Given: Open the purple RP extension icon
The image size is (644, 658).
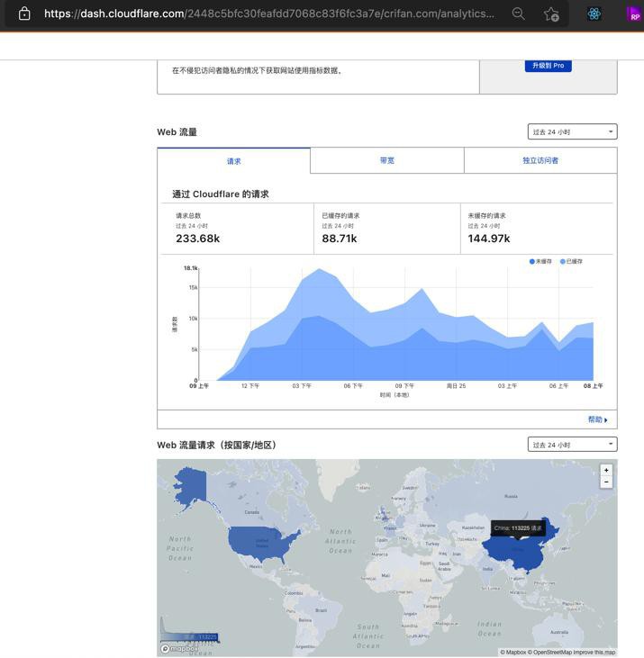Looking at the screenshot, I should click(634, 14).
